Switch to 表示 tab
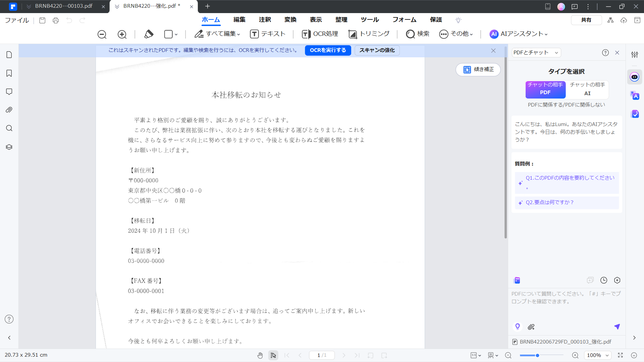The width and height of the screenshot is (644, 362). (316, 20)
